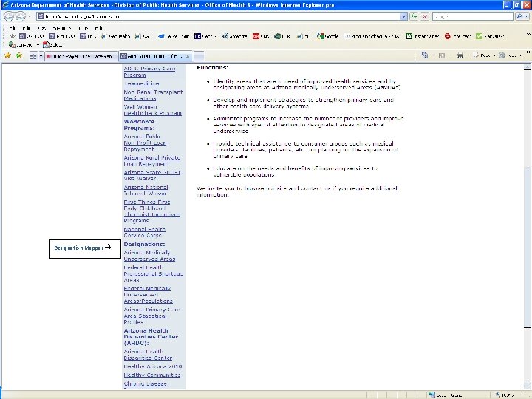Open the Help menu
This screenshot has width=532, height=399.
(x=98, y=28)
